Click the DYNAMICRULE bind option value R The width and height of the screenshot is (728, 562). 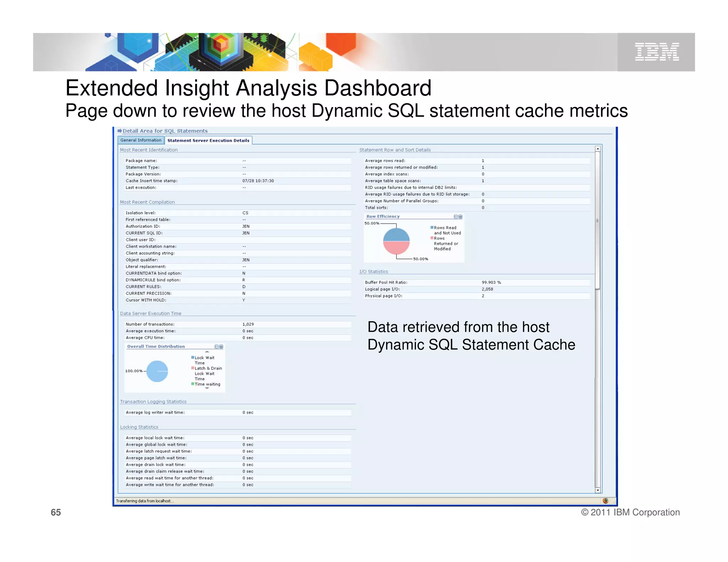pos(244,280)
